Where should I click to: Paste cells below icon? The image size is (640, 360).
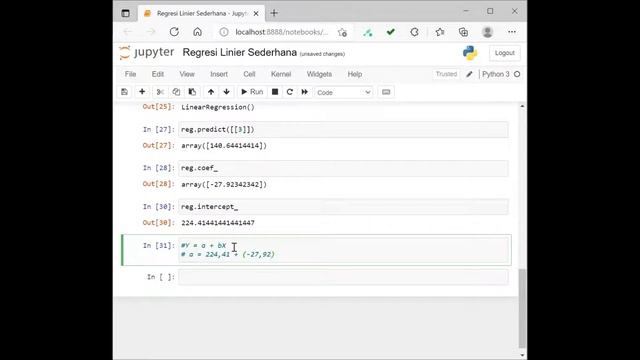pos(192,92)
